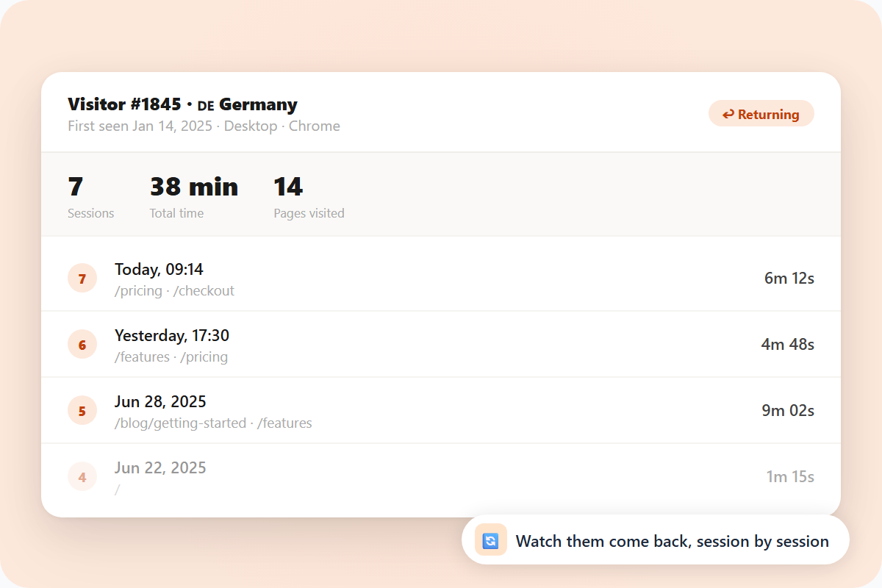
Task: Click the 7 Sessions count
Action: 75,187
